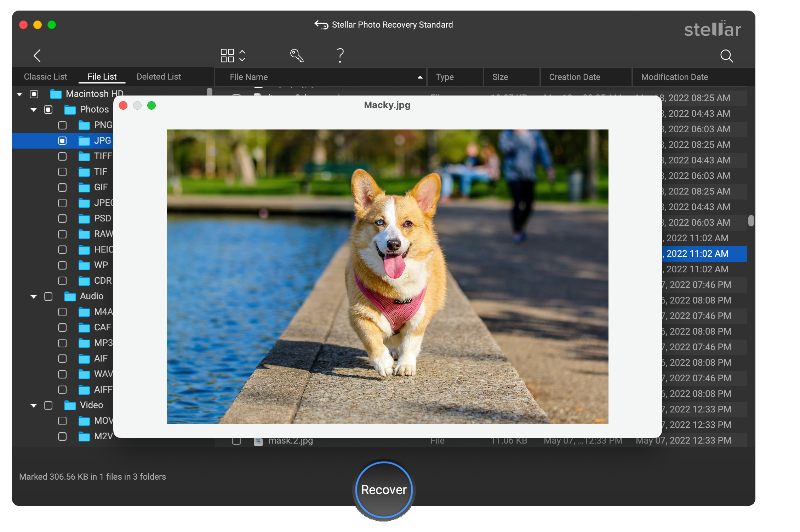This screenshot has height=532, width=800.
Task: Toggle the Macintosh HD checkbox
Action: pyautogui.click(x=34, y=94)
